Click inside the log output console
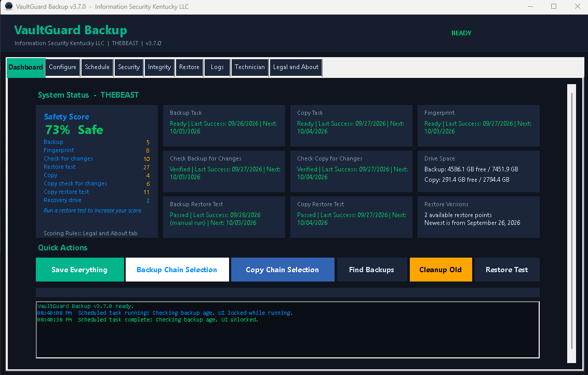588x375 pixels. pos(288,330)
